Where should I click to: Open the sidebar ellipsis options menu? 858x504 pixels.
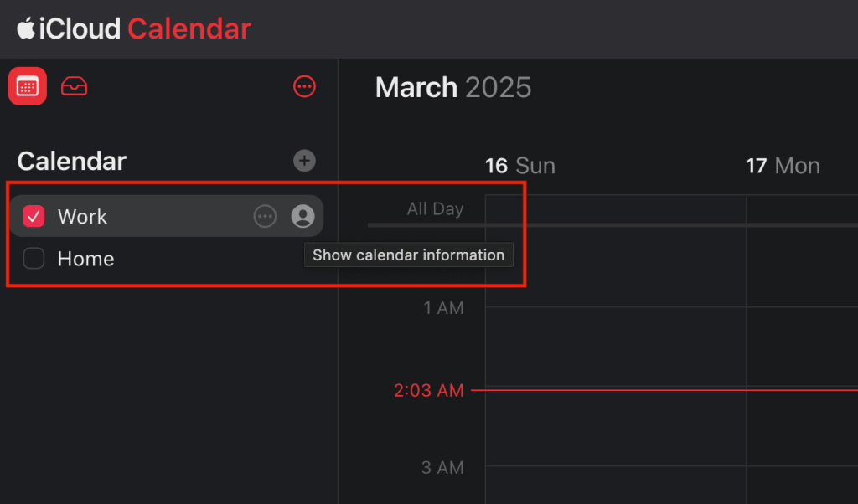[x=304, y=86]
